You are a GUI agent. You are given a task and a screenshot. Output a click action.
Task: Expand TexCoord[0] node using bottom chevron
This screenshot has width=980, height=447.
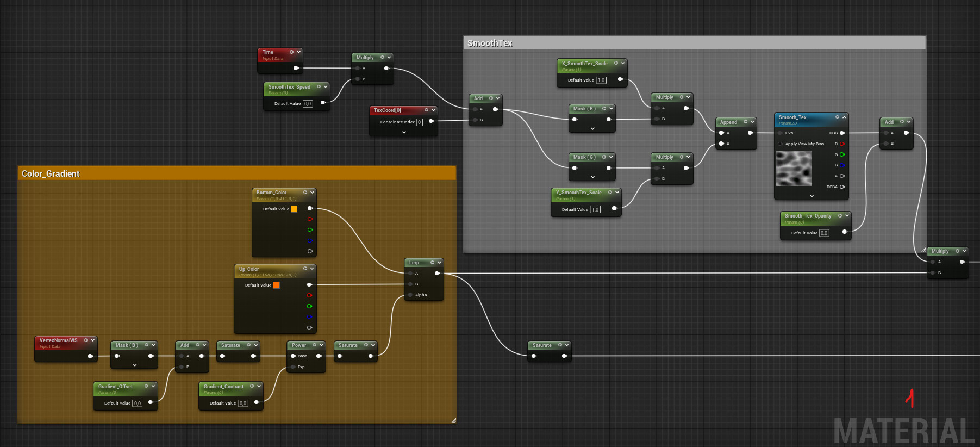[404, 133]
